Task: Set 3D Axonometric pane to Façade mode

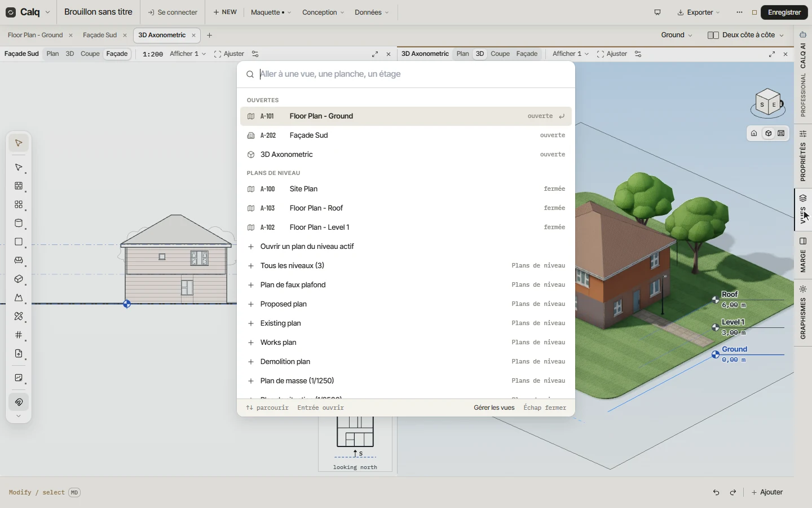Action: tap(527, 54)
